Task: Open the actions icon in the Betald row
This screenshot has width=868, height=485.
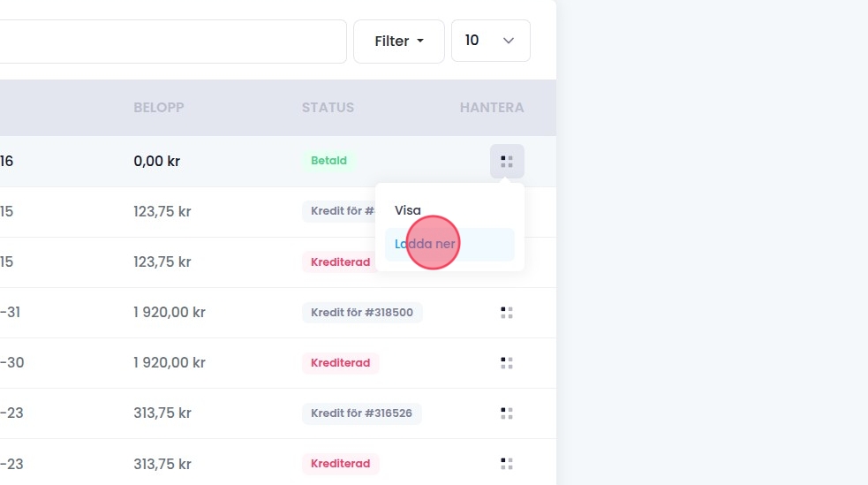Action: [507, 162]
